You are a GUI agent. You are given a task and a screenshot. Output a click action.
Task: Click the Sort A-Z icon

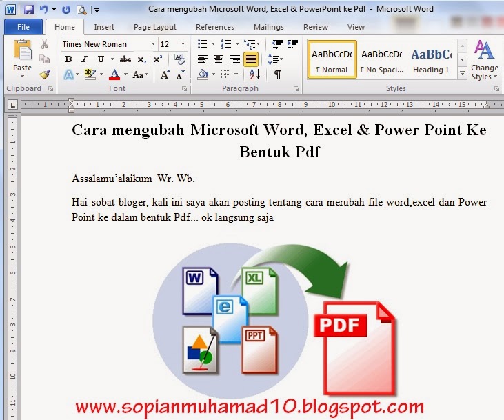click(x=254, y=74)
